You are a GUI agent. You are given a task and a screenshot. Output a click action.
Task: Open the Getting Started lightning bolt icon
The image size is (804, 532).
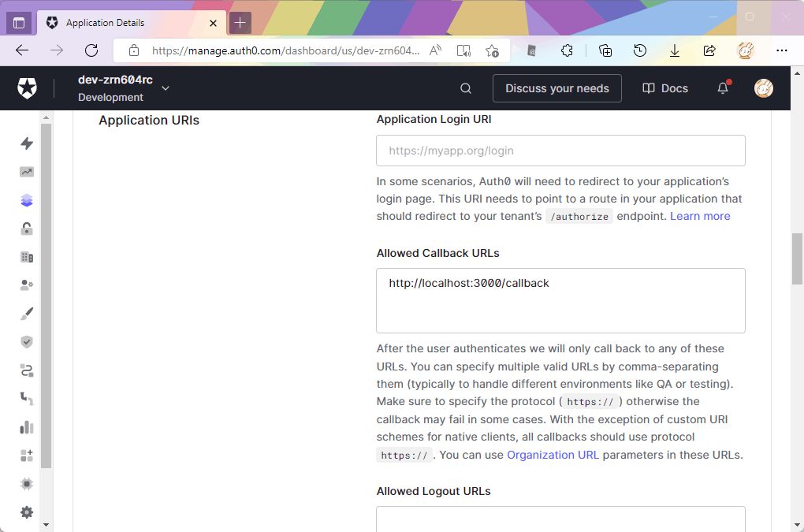(27, 143)
